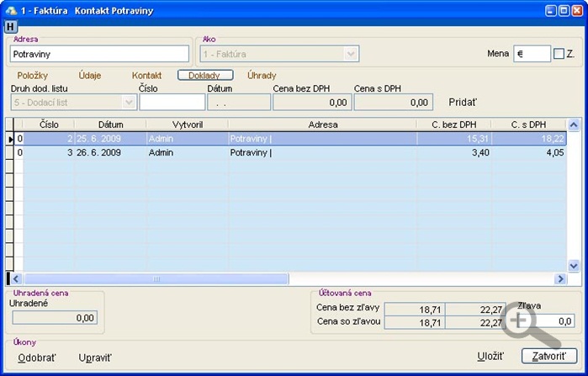Screen dimensions: 588x376
Task: Click the Cena bez DPH field
Action: 312,103
